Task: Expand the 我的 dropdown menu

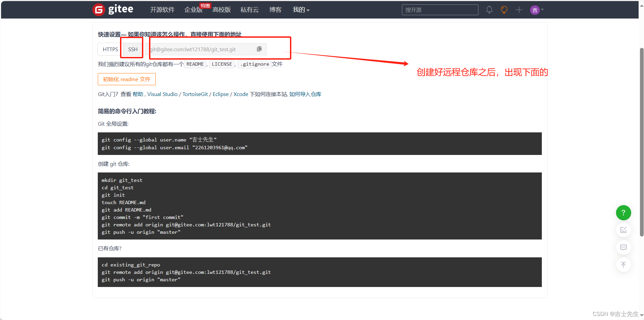Action: tap(301, 10)
